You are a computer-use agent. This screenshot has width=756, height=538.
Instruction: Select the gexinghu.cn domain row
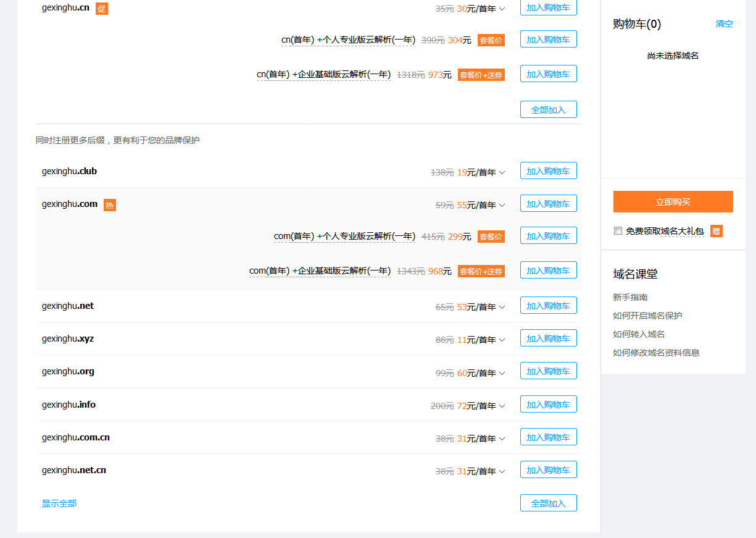pos(65,9)
